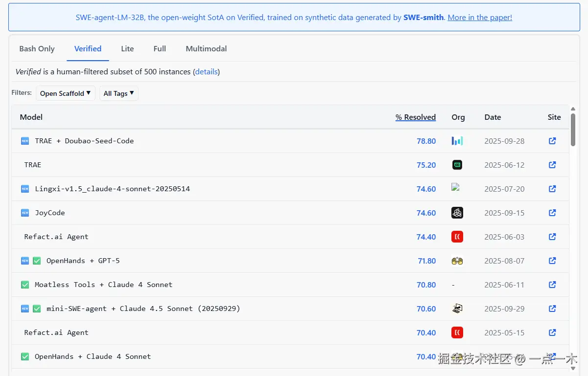This screenshot has width=588, height=376.
Task: Open the All Tags filter dropdown
Action: click(x=119, y=93)
